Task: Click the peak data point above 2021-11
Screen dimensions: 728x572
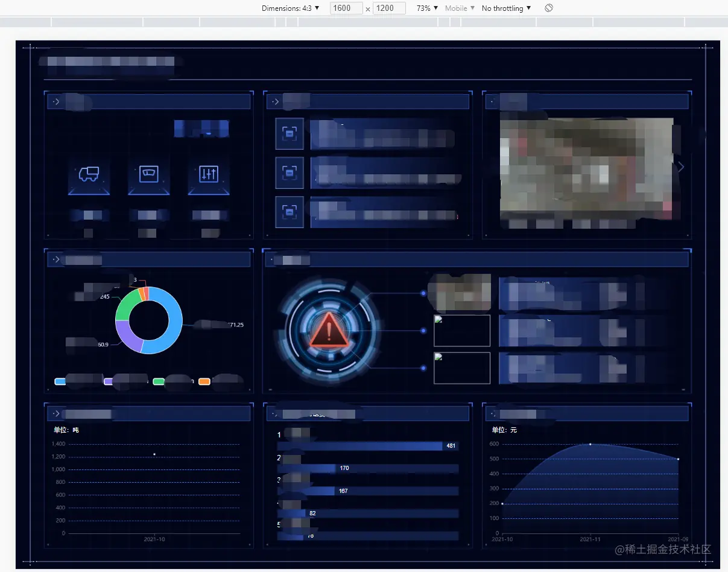Action: point(590,444)
